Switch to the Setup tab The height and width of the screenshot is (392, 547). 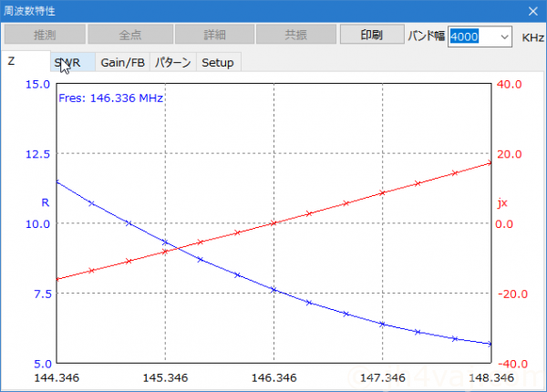[x=217, y=62]
